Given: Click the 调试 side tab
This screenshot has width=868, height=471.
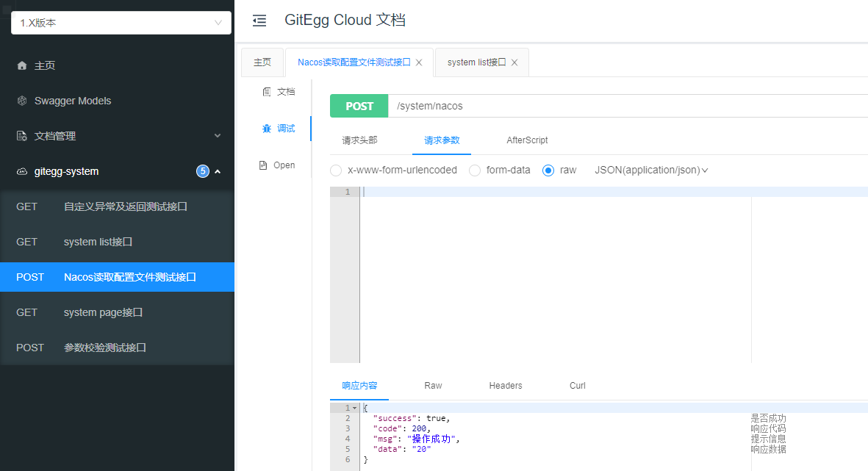Looking at the screenshot, I should pos(279,129).
